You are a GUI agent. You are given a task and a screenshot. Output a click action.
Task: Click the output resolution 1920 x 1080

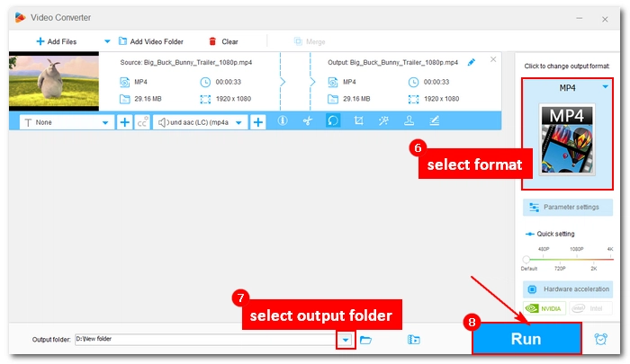click(441, 99)
